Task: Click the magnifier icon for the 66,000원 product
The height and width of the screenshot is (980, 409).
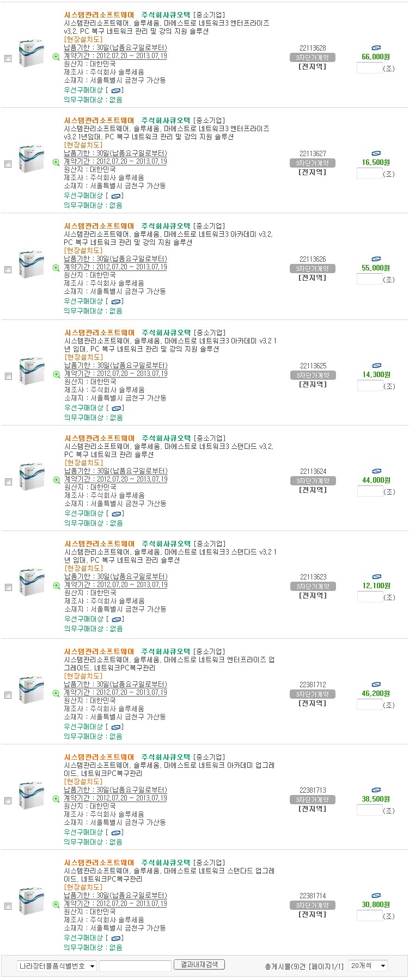Action: (x=56, y=57)
